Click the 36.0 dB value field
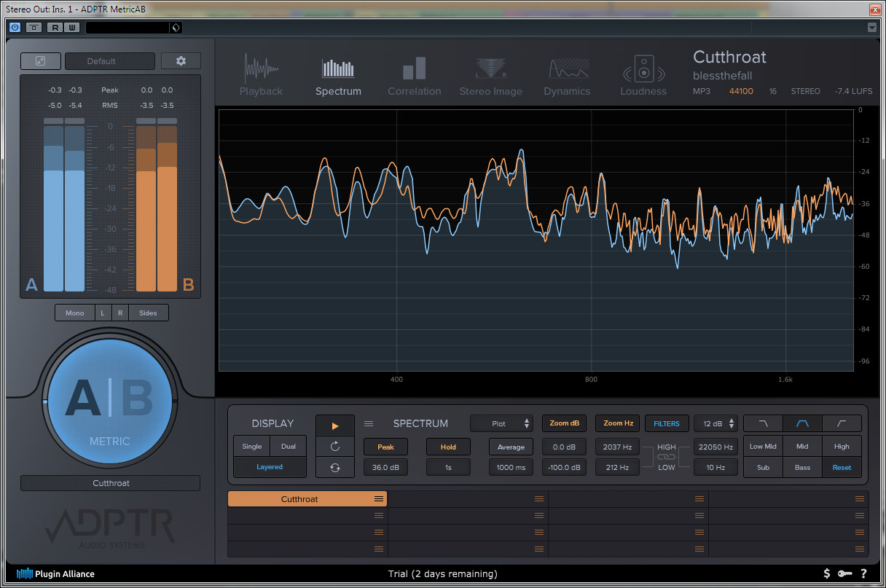Screen dimensions: 886x588 click(385, 468)
